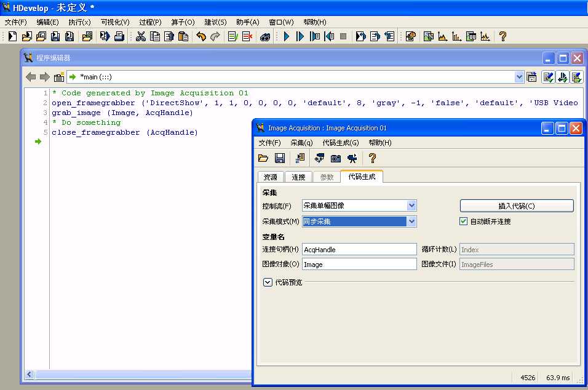Switch to the 资源 tab

(x=271, y=177)
